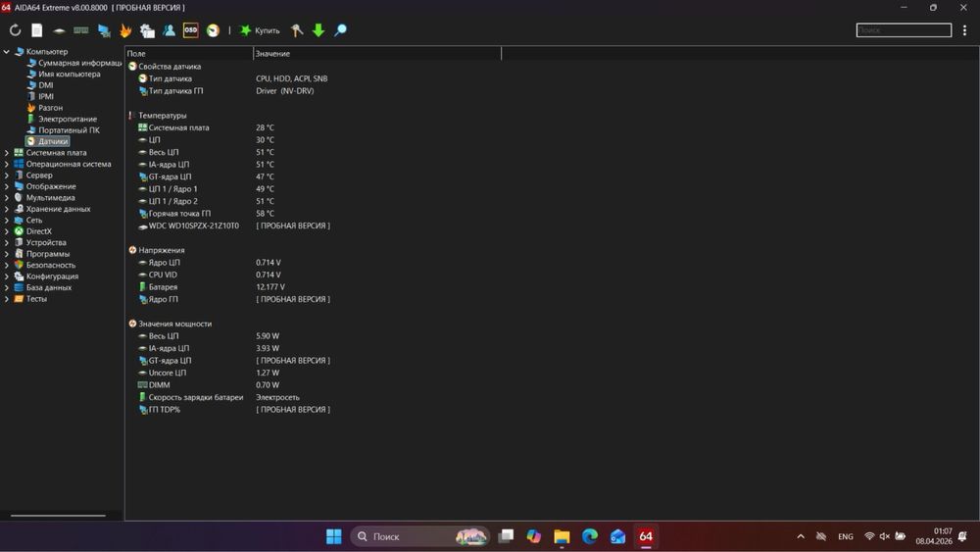Click the Refresh toolbar icon
The image size is (980, 552).
(15, 30)
